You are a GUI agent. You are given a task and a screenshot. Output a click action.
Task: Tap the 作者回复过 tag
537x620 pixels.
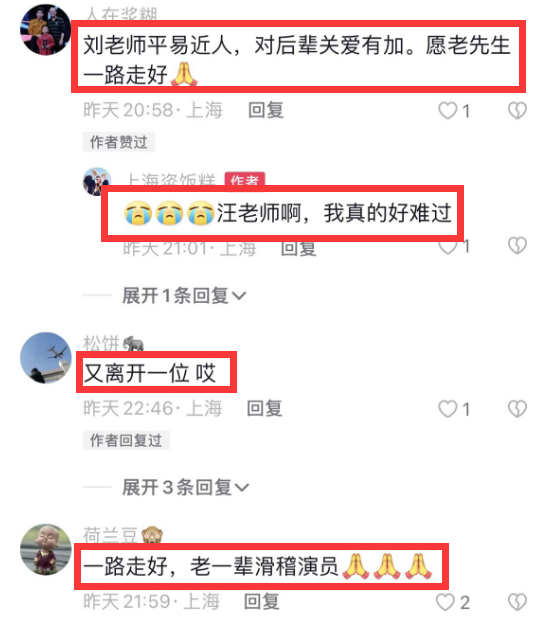pyautogui.click(x=126, y=440)
